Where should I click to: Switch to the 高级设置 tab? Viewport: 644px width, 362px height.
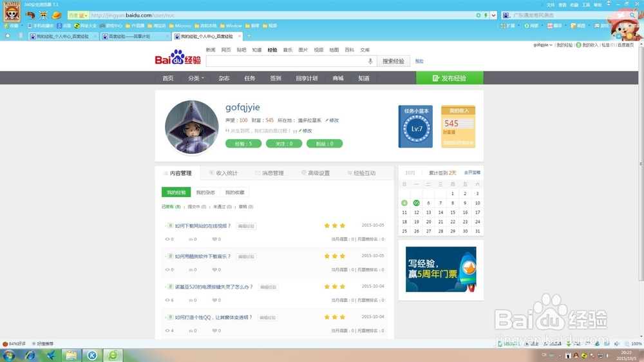click(316, 173)
